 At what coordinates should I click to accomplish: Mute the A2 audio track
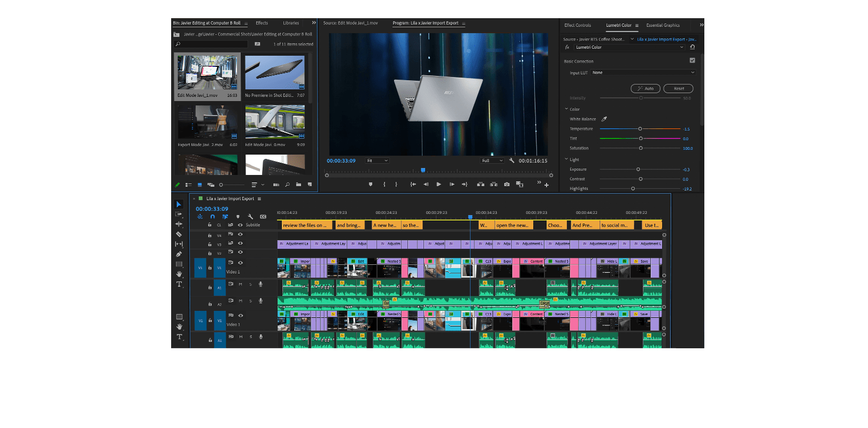(x=240, y=301)
